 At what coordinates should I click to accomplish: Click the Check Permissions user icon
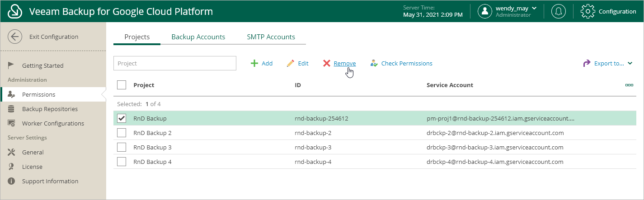click(374, 63)
